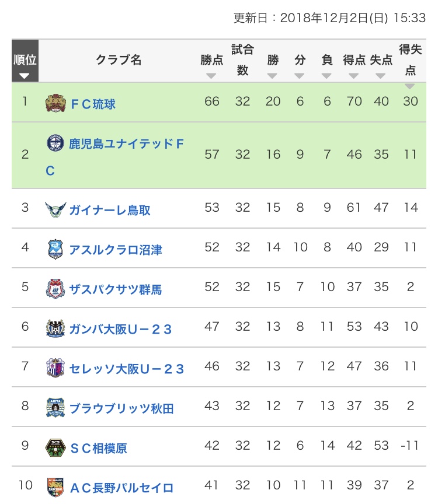
Task: Open the ＳＣ相模原 team link
Action: point(98,448)
